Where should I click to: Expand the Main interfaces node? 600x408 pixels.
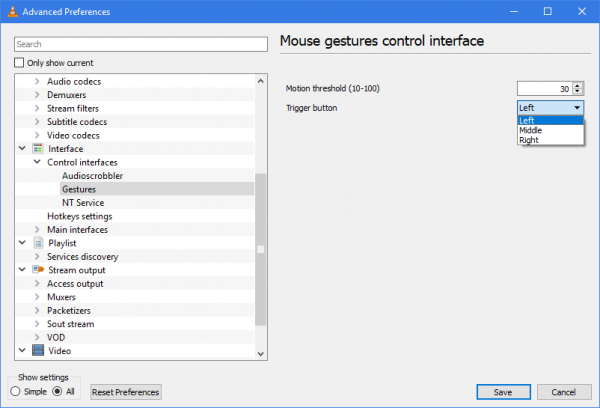click(37, 229)
